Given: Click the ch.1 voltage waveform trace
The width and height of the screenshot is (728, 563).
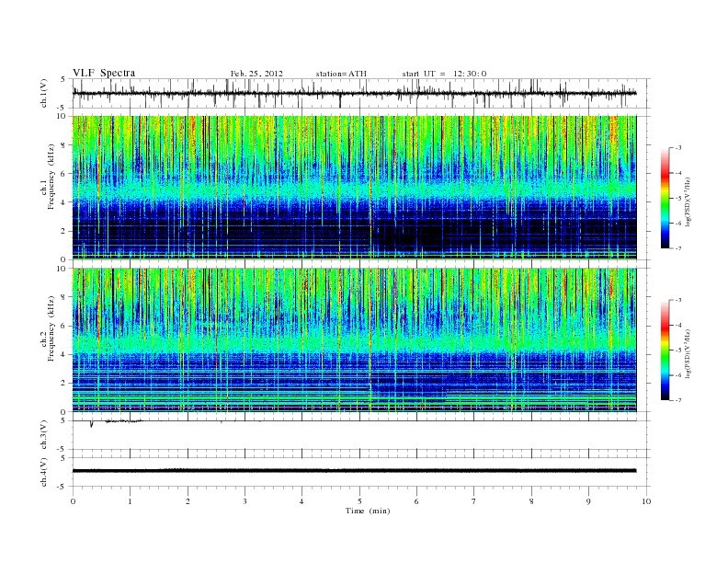Looking at the screenshot, I should pos(354,93).
